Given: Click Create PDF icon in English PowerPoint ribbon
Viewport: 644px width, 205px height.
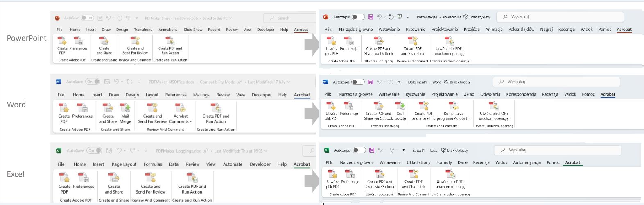Looking at the screenshot, I should (x=62, y=46).
